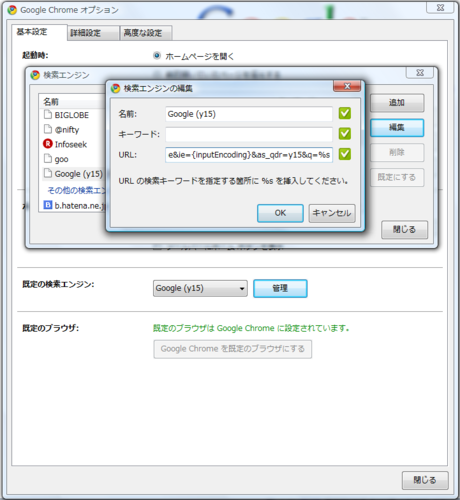Click the goo page icon in list

pyautogui.click(x=48, y=158)
